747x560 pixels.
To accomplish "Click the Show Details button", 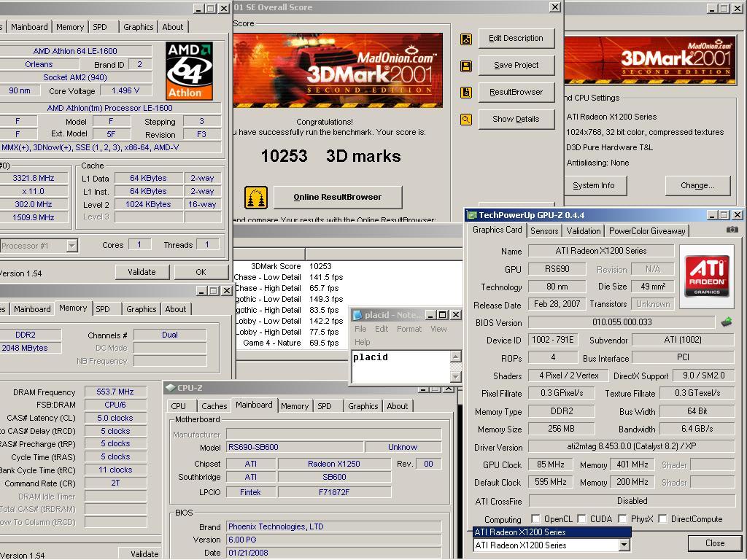I will coord(516,119).
